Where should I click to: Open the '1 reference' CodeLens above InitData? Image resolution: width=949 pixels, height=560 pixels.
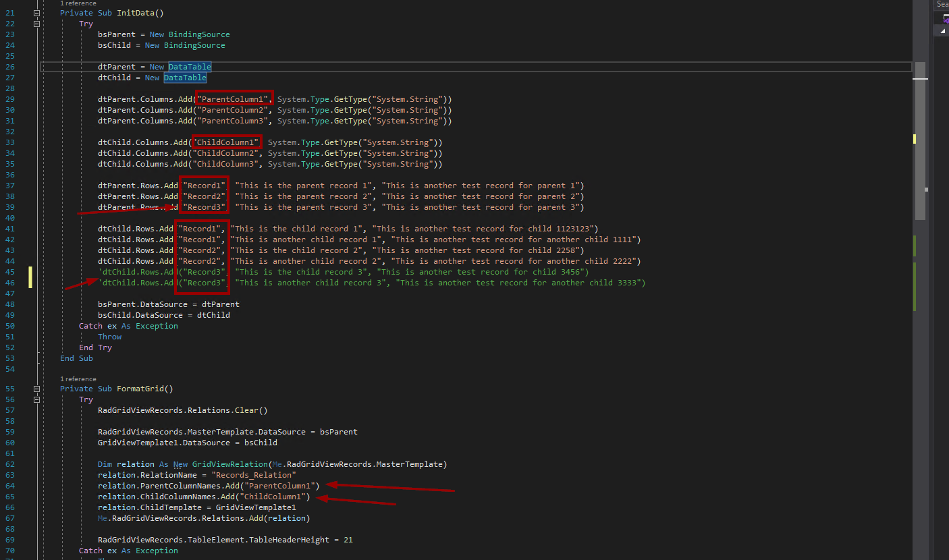78,3
